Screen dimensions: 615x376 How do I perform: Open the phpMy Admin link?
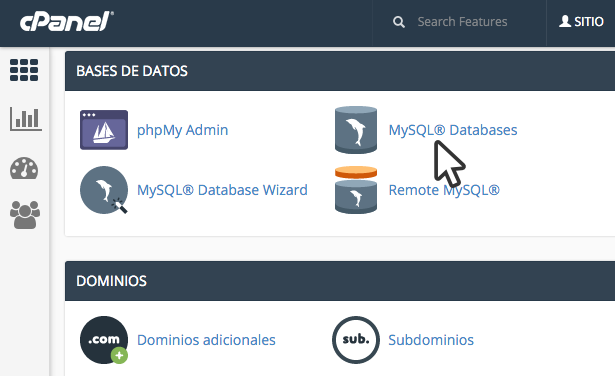click(182, 130)
